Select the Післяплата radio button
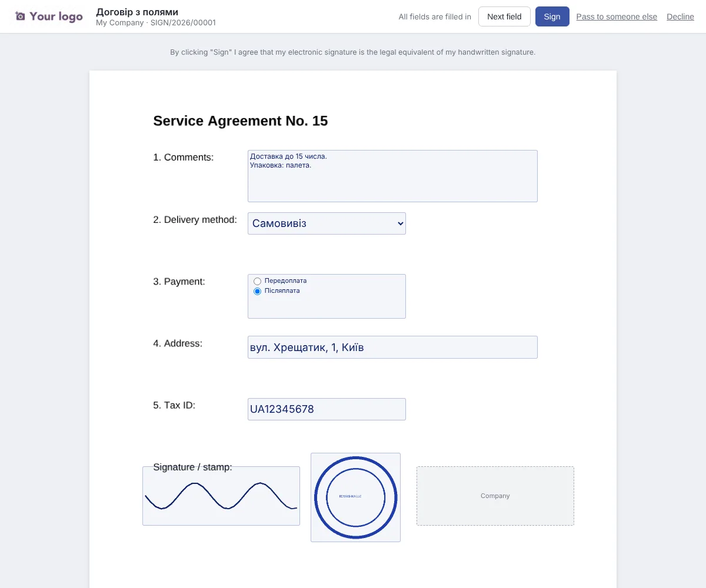Image resolution: width=706 pixels, height=588 pixels. (257, 291)
